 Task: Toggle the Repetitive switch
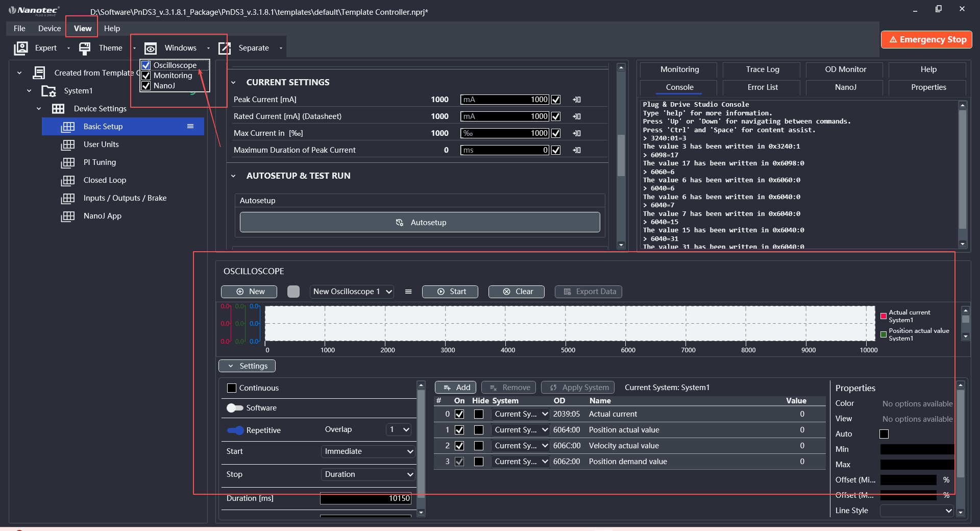point(235,430)
